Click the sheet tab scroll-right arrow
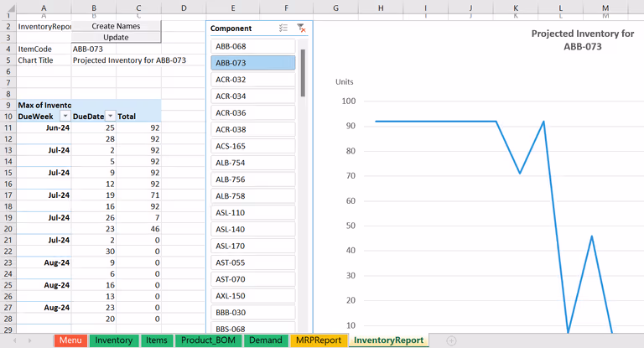 tap(29, 340)
